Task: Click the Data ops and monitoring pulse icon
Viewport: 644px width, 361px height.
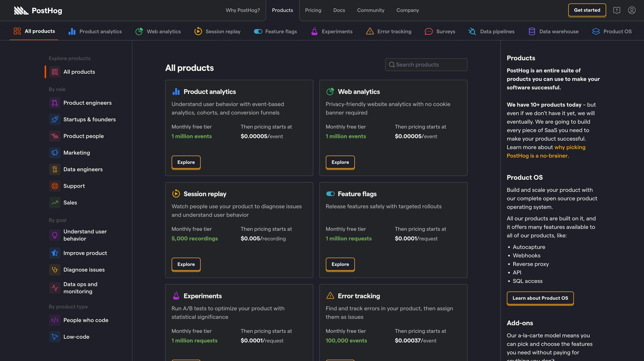Action: click(55, 288)
